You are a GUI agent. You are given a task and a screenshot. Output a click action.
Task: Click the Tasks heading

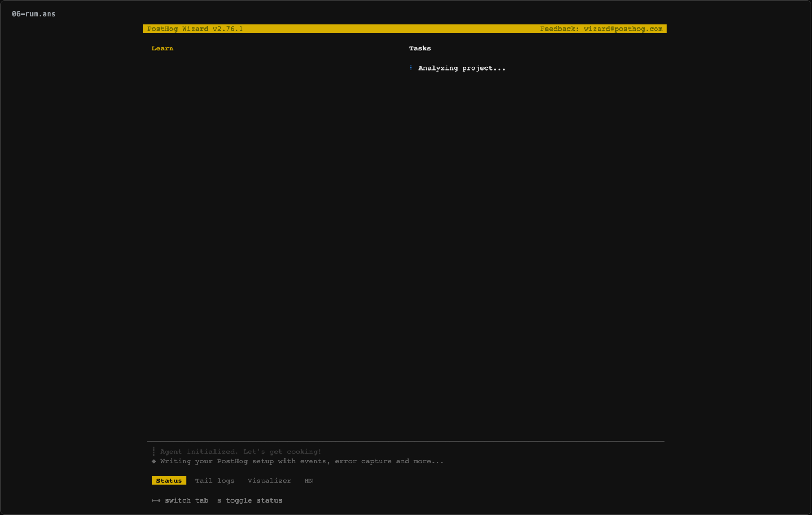pos(420,49)
